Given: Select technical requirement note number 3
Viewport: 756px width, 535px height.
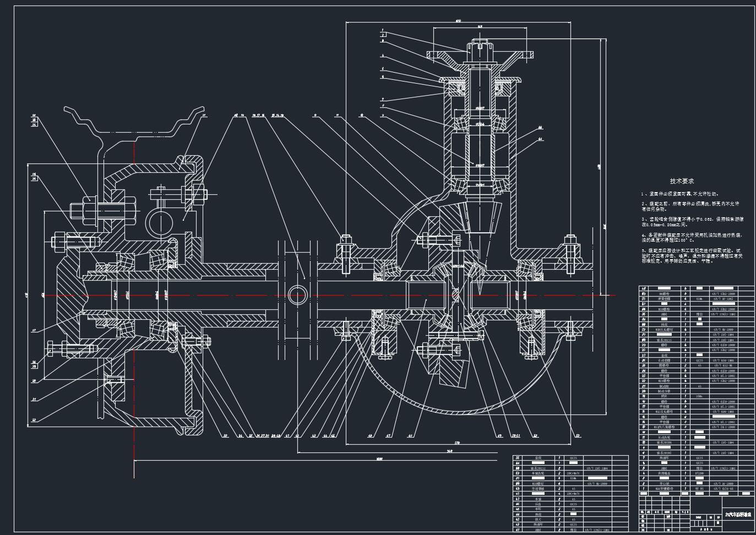Looking at the screenshot, I should click(x=692, y=222).
